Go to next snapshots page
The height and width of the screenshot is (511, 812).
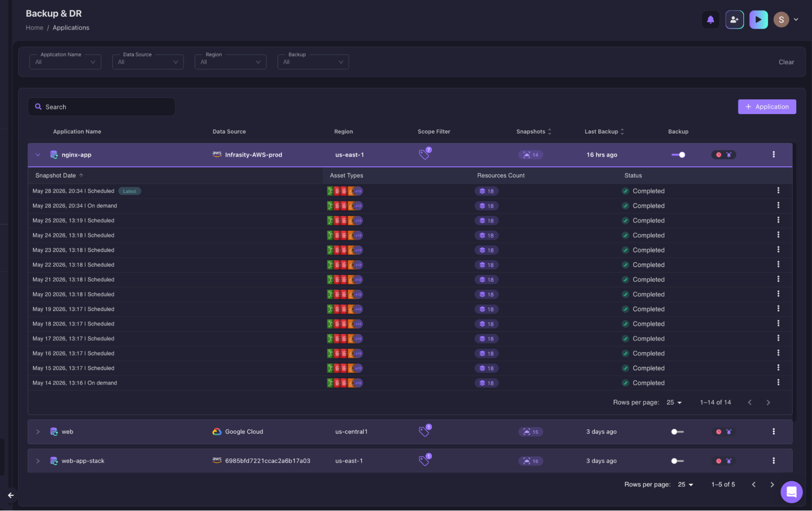768,402
